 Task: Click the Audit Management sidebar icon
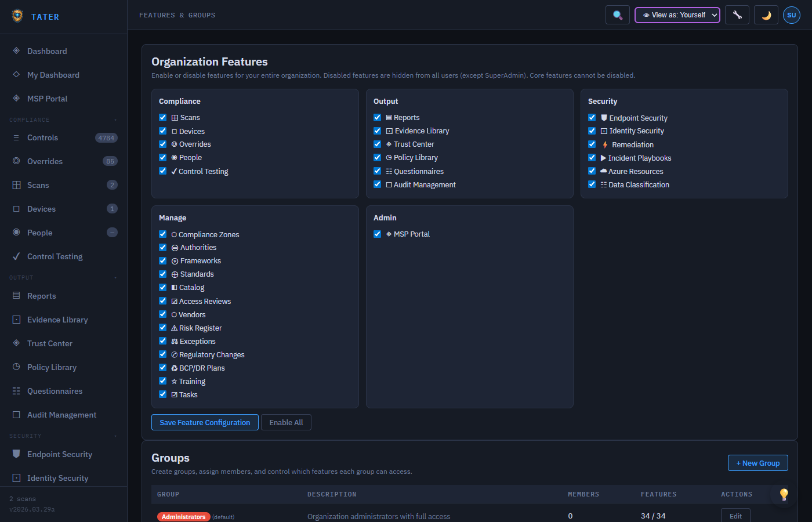point(16,415)
